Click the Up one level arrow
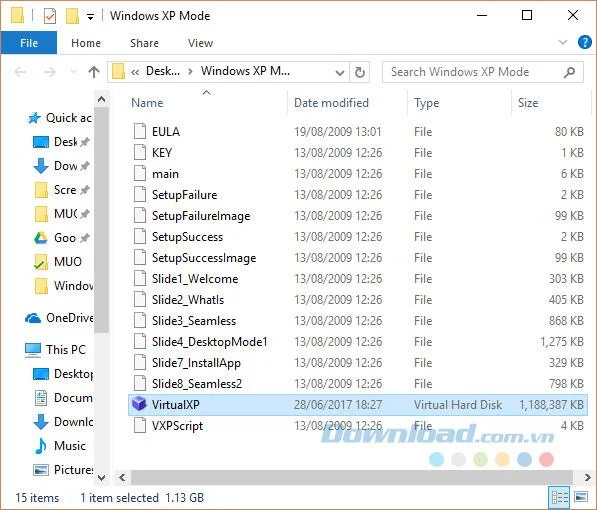The height and width of the screenshot is (510, 597). click(x=94, y=72)
